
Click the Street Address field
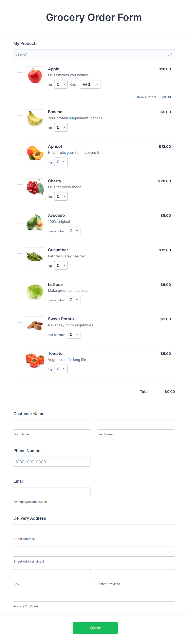click(94, 529)
